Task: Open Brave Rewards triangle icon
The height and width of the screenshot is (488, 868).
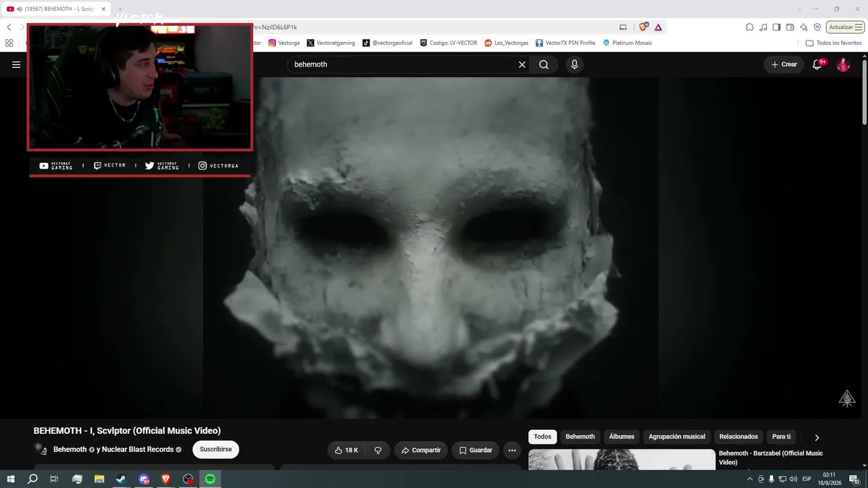Action: point(658,27)
